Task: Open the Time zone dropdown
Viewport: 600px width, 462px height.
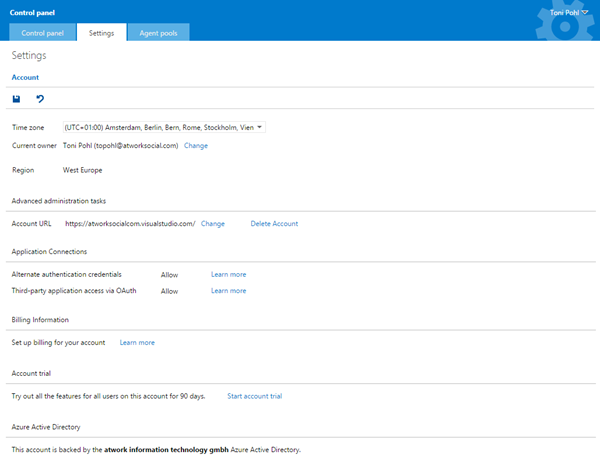Action: (163, 127)
